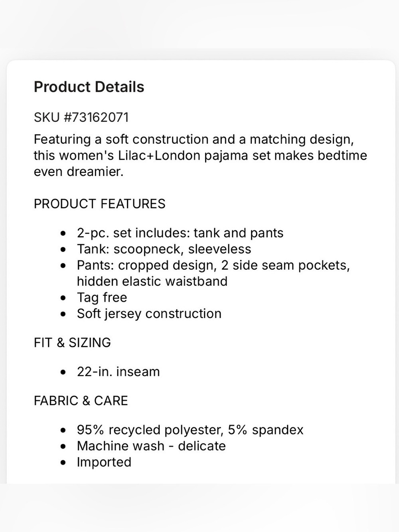Click the bullet dot beside 'Imported'
The image size is (399, 532).
[x=63, y=463]
